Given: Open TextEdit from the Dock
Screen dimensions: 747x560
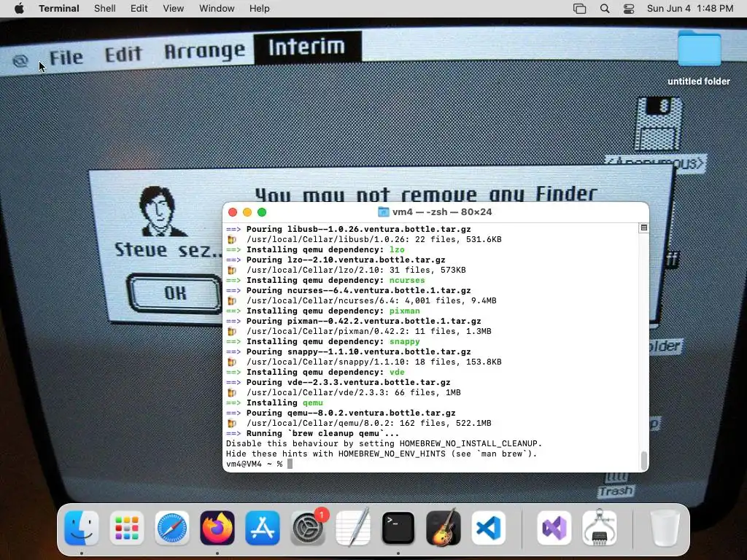Looking at the screenshot, I should [x=353, y=528].
